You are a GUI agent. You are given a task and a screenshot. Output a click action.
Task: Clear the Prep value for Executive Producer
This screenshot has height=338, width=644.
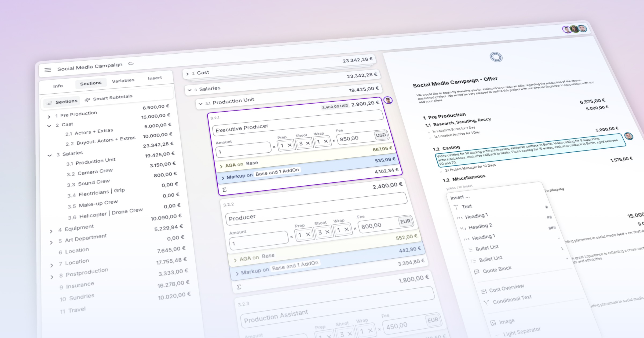click(x=290, y=145)
